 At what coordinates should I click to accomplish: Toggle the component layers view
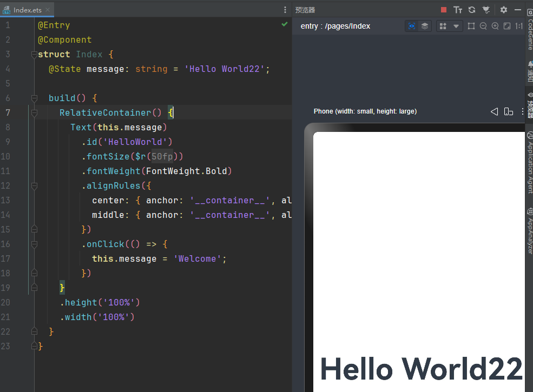pyautogui.click(x=425, y=26)
